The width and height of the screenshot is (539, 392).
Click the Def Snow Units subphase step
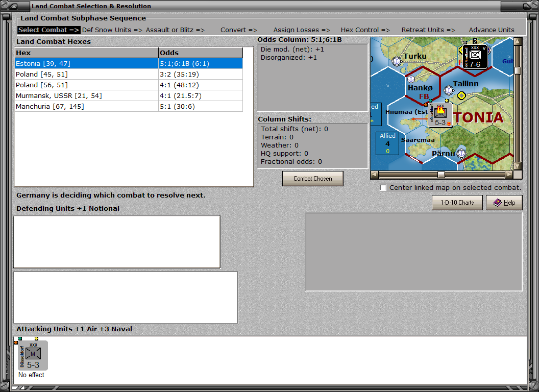tap(112, 30)
